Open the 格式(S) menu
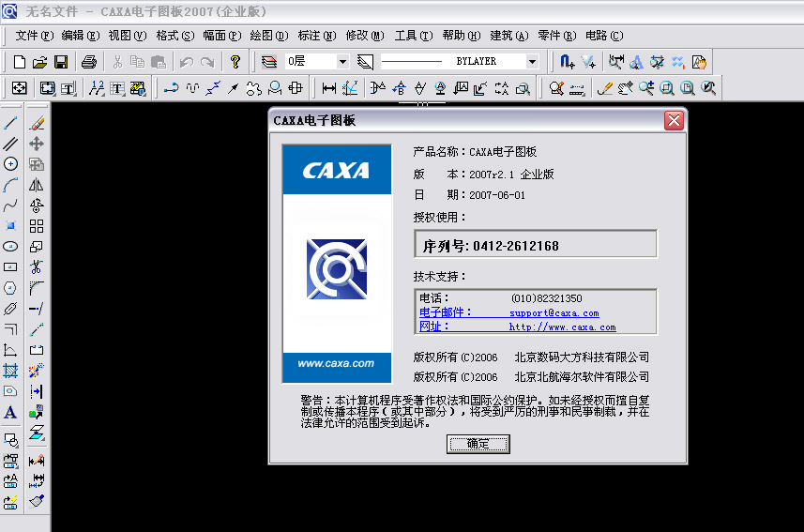Image resolution: width=804 pixels, height=532 pixels. coord(175,36)
